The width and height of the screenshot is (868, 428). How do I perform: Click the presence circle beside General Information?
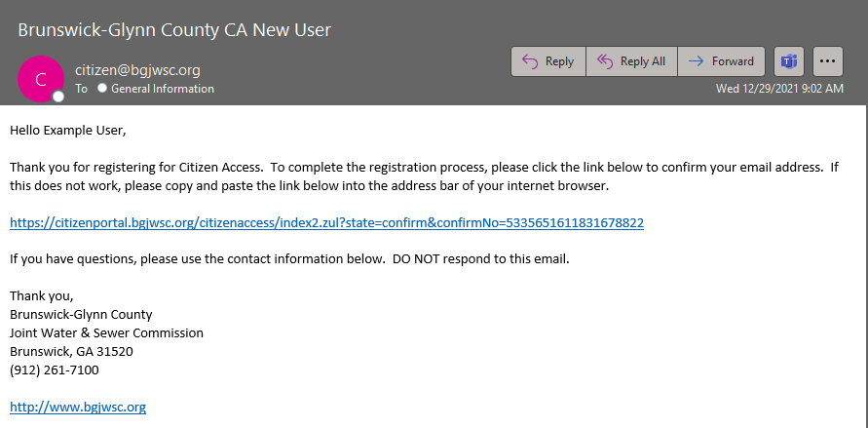(102, 88)
